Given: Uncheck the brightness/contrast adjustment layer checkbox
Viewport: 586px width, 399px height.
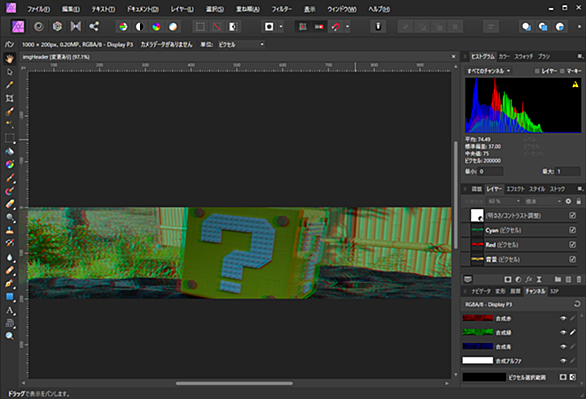Looking at the screenshot, I should click(572, 215).
